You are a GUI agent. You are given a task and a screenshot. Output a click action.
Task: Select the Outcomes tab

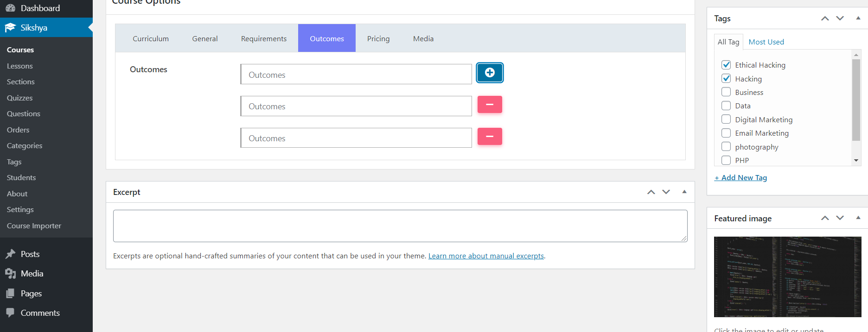(327, 38)
